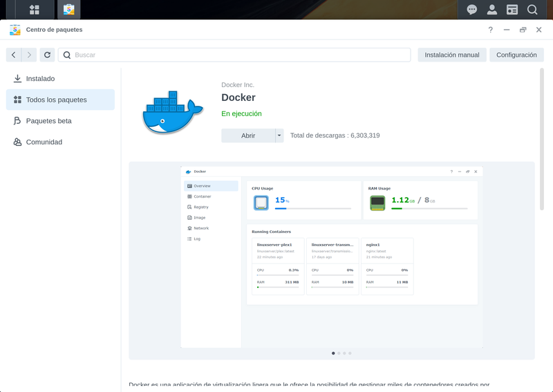Click the Docker package title
Screen dimensions: 553x392
coord(238,97)
